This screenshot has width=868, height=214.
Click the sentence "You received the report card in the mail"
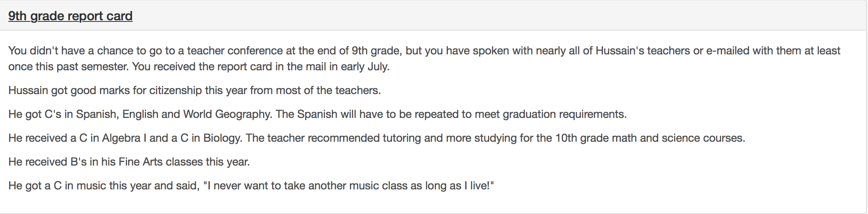[x=261, y=66]
